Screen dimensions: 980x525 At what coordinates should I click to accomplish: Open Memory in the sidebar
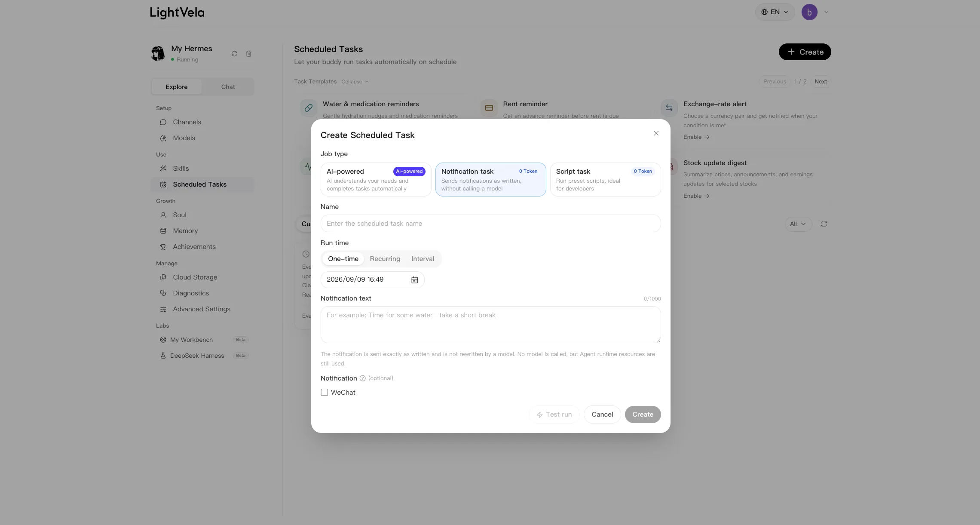[x=202, y=231]
